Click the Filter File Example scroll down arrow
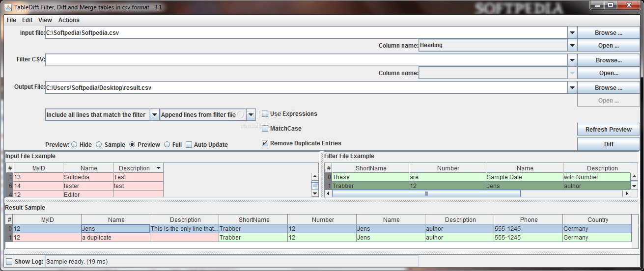Viewport: 644px width, 271px height. pyautogui.click(x=634, y=186)
